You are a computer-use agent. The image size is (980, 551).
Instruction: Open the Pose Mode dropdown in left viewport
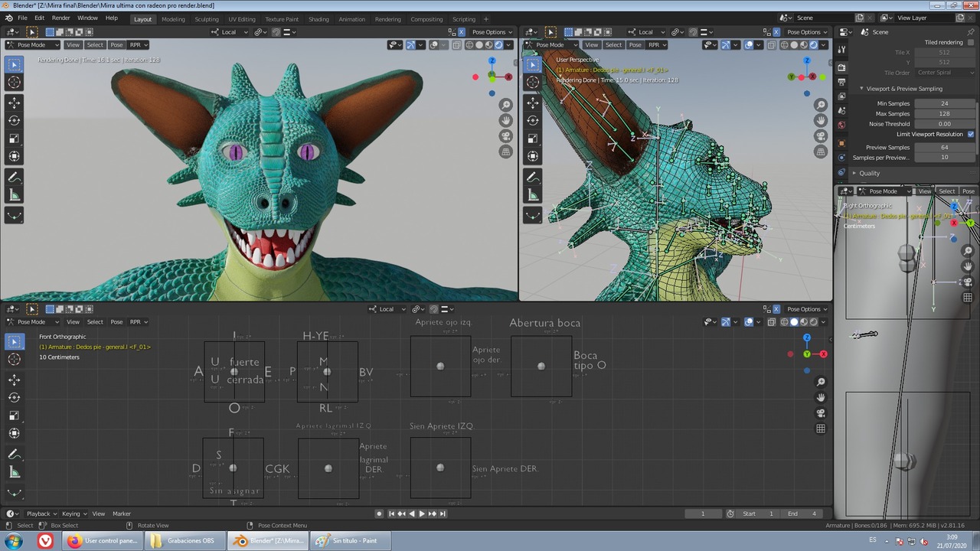coord(31,44)
